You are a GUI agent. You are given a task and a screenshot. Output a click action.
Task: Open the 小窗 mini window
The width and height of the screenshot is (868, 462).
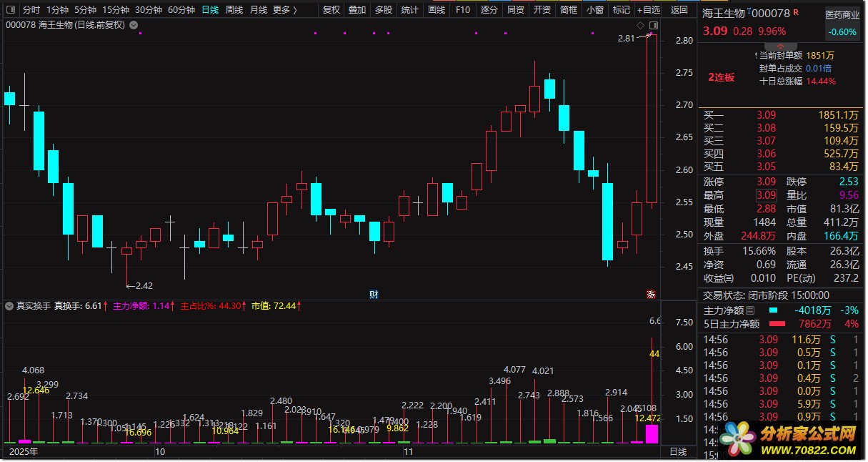(x=595, y=10)
